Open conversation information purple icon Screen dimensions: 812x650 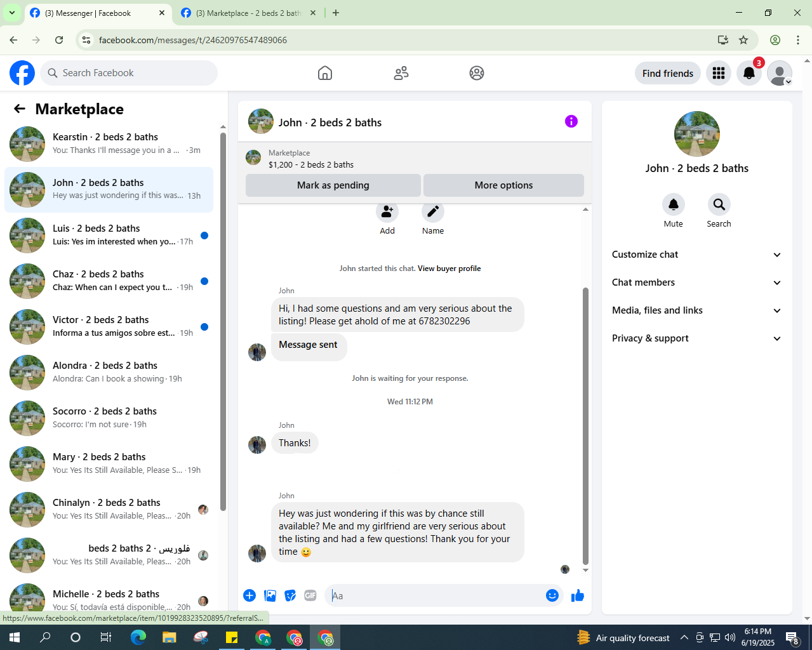[x=571, y=121]
